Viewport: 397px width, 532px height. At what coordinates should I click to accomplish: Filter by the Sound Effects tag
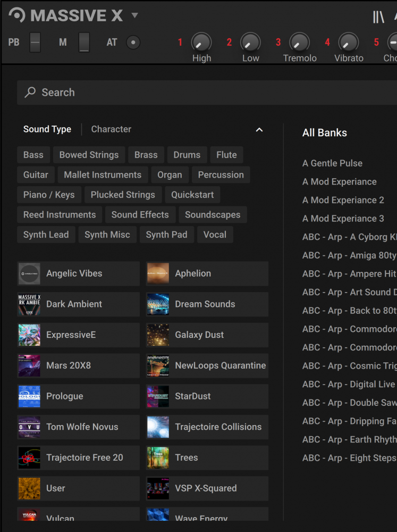tap(140, 215)
